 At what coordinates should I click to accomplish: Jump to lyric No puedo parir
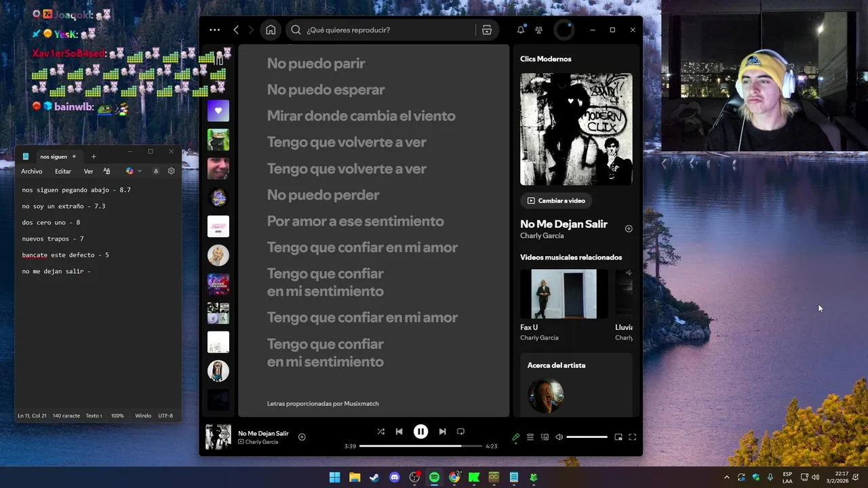[x=316, y=64]
